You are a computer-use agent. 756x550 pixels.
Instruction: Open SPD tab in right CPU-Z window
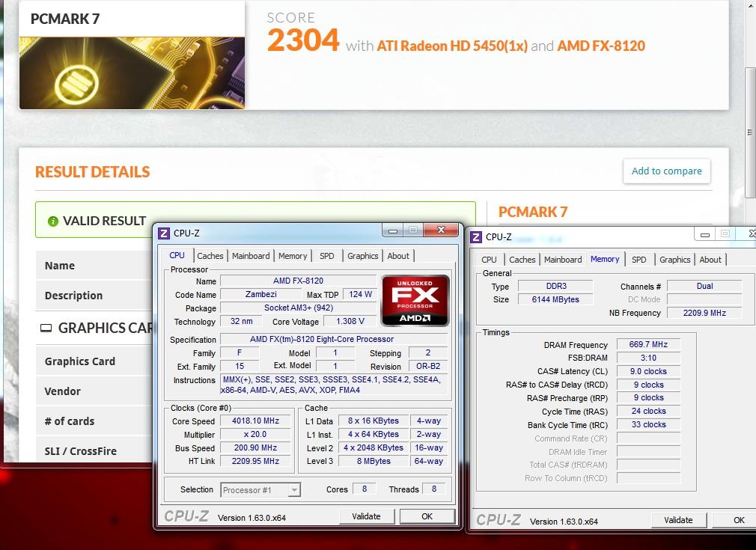tap(638, 260)
